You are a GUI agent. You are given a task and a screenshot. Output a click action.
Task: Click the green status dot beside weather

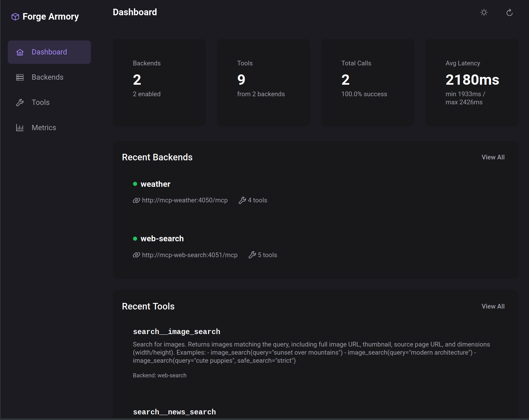click(x=135, y=184)
